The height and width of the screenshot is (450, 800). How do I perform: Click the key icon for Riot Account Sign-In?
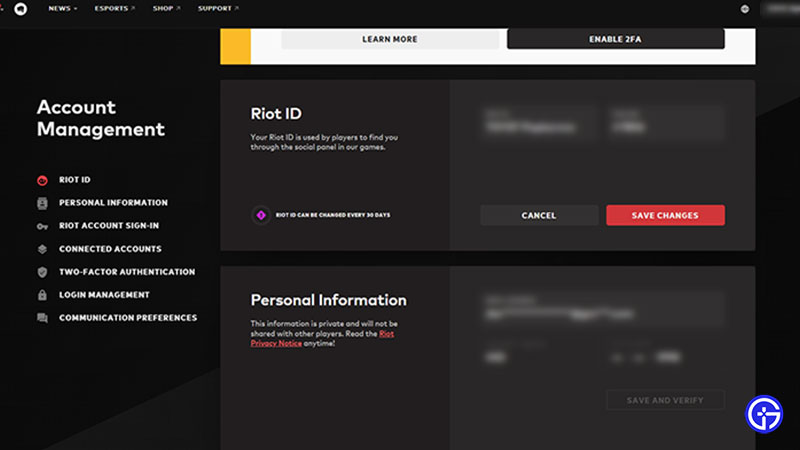[42, 226]
